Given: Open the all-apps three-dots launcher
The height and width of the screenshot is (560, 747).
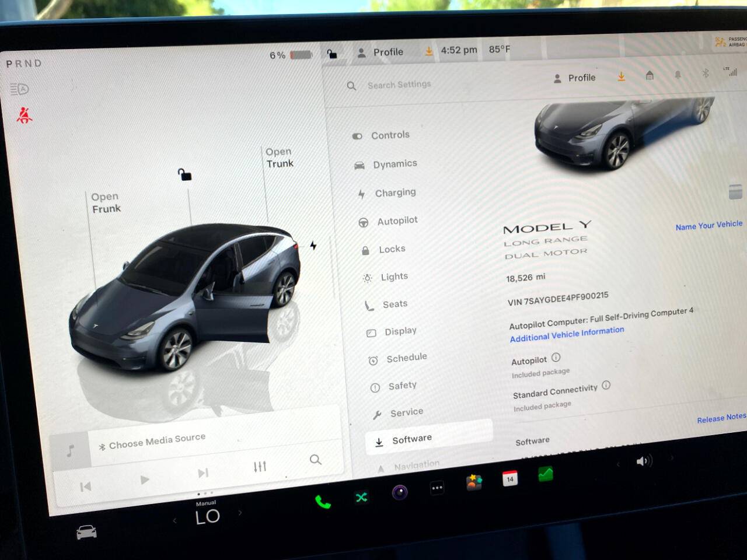Looking at the screenshot, I should (x=437, y=488).
